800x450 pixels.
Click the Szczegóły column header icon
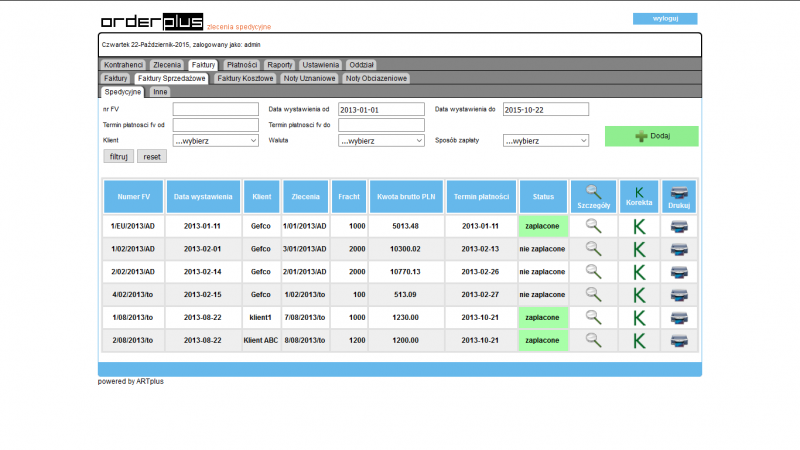[x=593, y=192]
